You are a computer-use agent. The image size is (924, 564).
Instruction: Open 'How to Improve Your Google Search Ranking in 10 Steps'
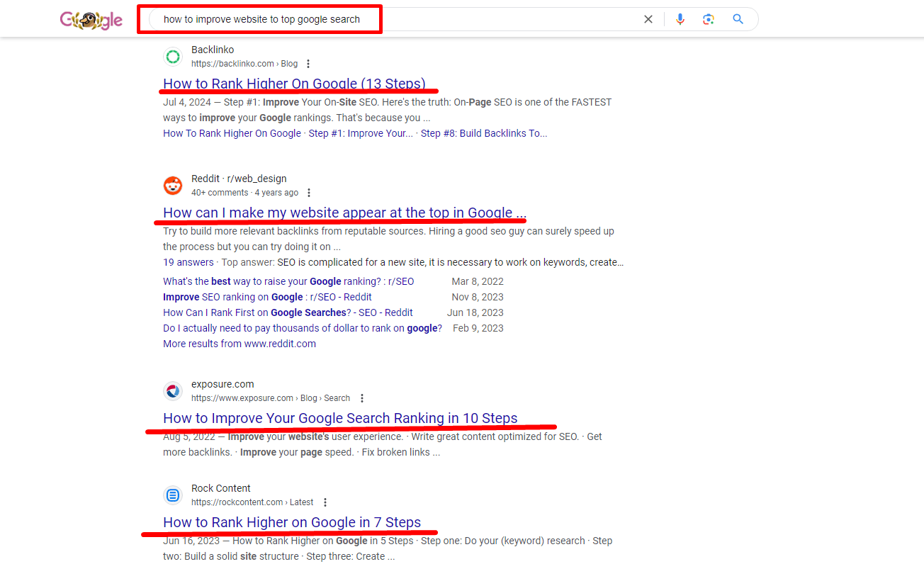tap(340, 418)
